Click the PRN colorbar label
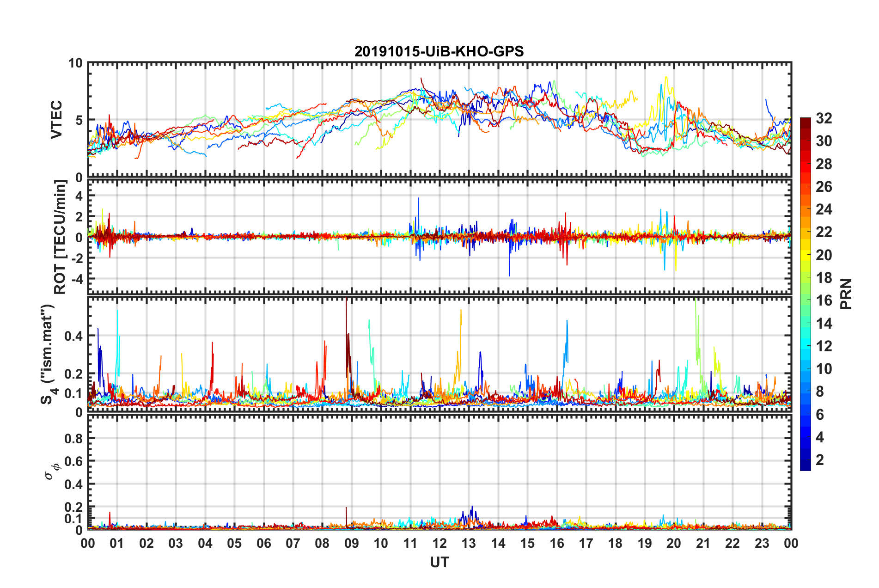The width and height of the screenshot is (879, 588). [846, 294]
